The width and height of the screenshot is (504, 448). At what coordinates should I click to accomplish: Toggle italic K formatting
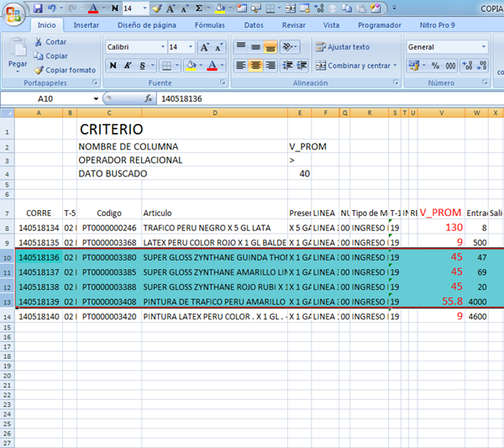coord(128,66)
